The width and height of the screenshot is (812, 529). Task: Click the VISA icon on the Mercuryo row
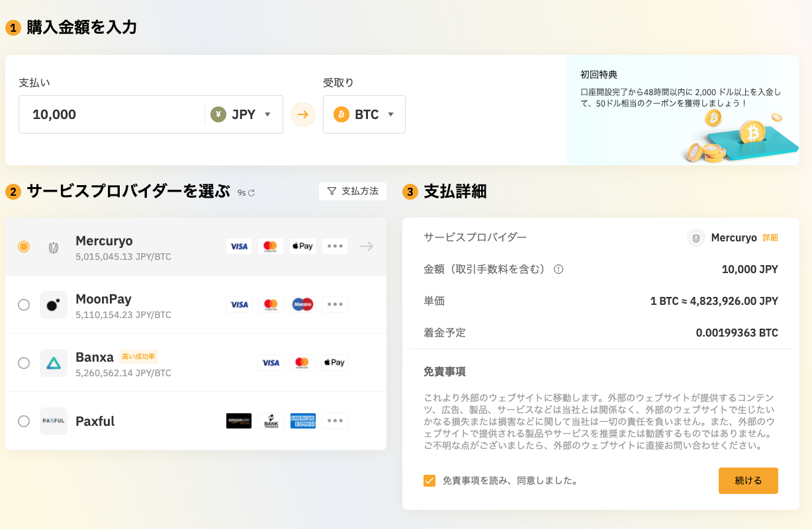[239, 246]
